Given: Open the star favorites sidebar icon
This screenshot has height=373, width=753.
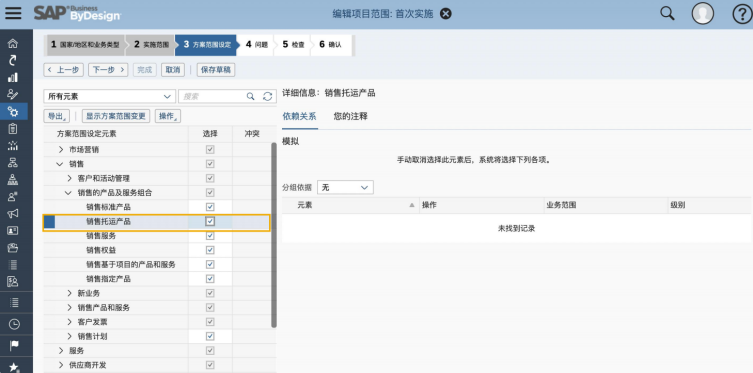Looking at the screenshot, I should (14, 367).
